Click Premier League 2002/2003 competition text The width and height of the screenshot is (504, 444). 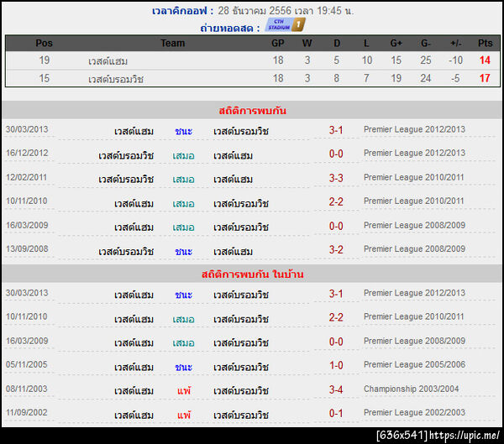(x=414, y=412)
